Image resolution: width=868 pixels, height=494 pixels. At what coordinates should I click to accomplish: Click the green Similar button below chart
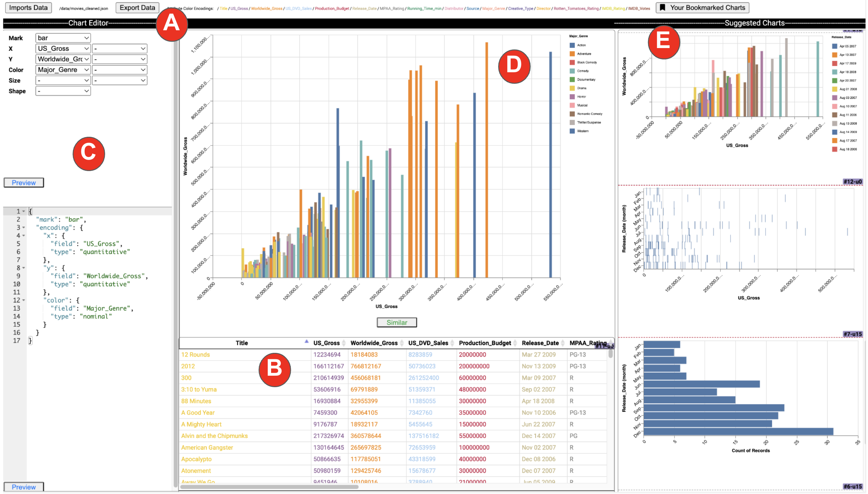point(397,322)
